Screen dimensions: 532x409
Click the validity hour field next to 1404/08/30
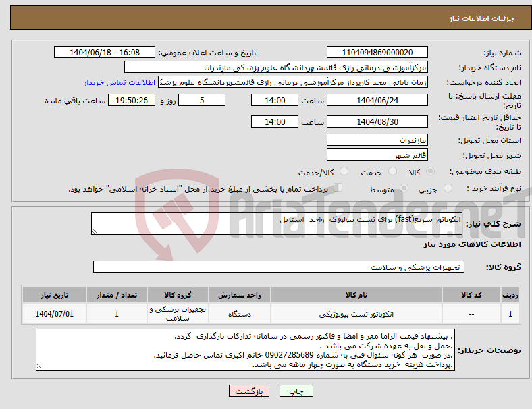pos(275,121)
